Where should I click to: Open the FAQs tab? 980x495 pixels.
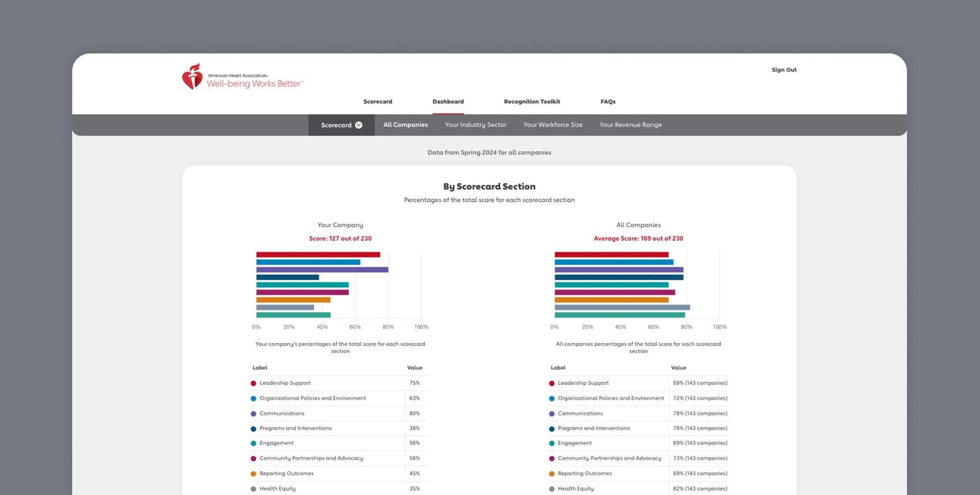[608, 102]
